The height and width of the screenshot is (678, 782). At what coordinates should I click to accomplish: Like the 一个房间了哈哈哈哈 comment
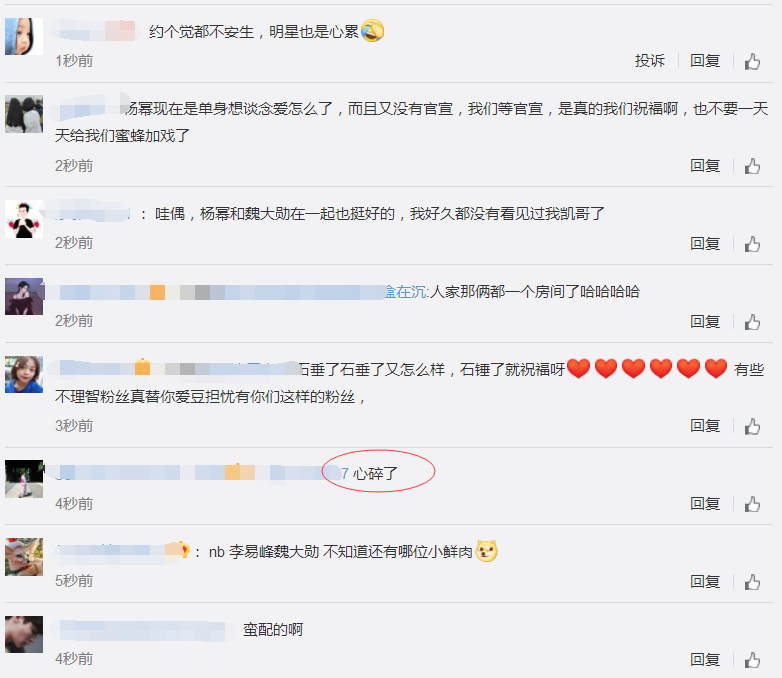click(x=753, y=322)
